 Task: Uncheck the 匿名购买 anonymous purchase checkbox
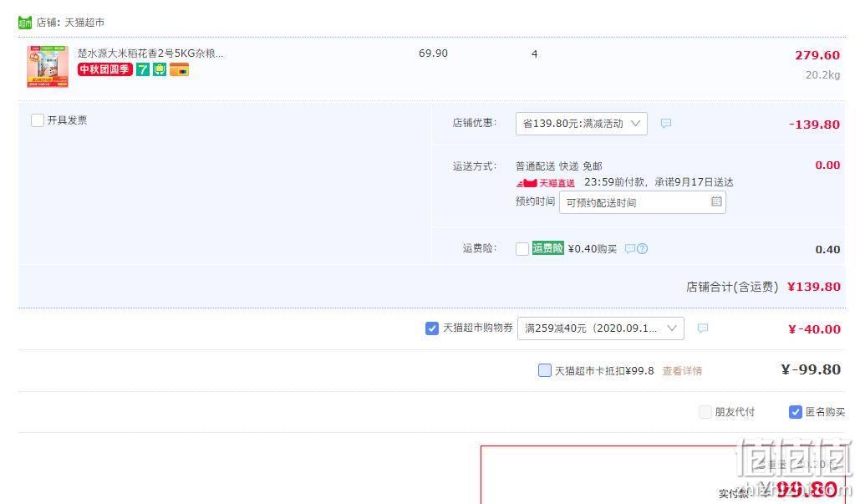point(796,412)
